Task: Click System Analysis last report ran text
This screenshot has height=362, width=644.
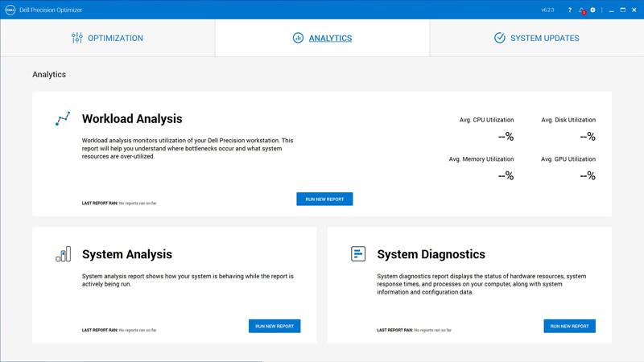Action: [119, 330]
